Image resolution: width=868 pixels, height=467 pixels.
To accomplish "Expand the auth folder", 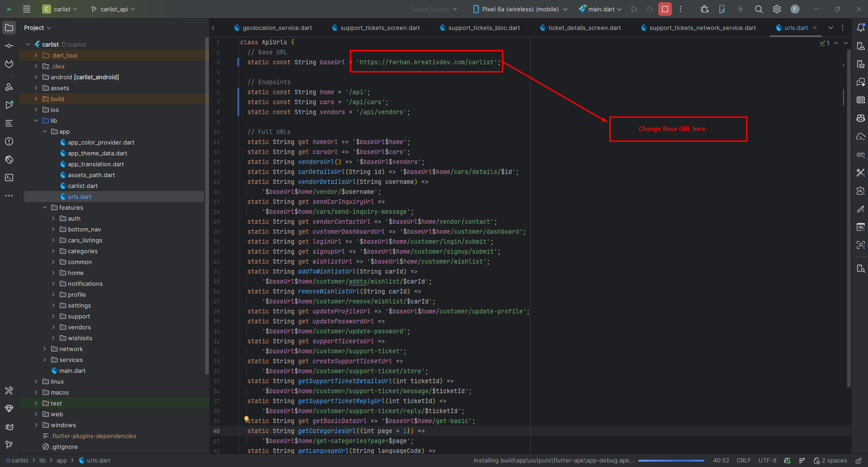I will click(x=53, y=218).
